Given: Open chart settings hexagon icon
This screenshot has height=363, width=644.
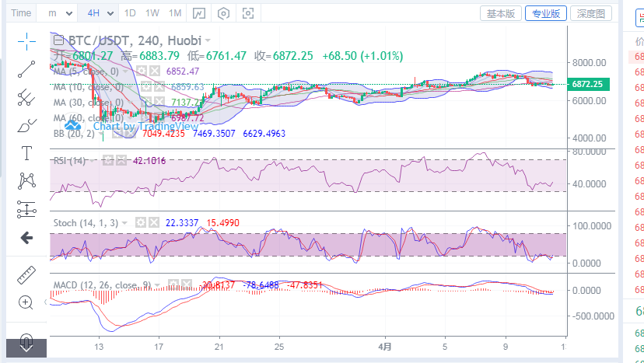Looking at the screenshot, I should (x=224, y=13).
